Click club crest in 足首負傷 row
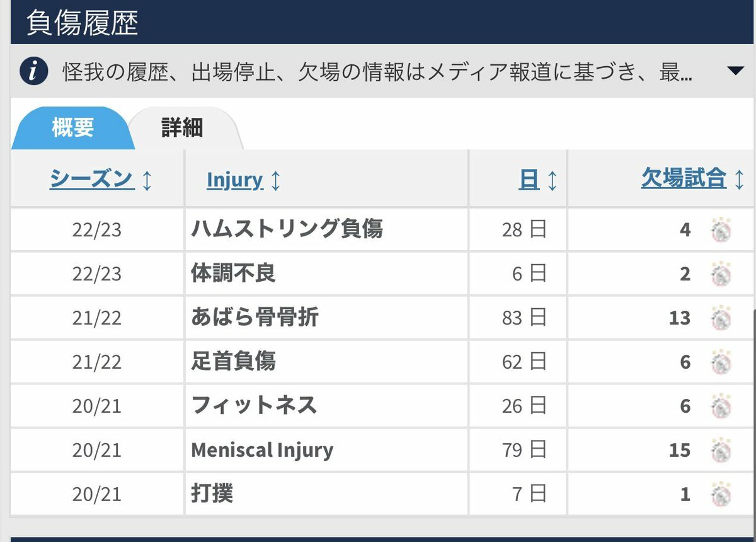The height and width of the screenshot is (542, 756). [721, 362]
